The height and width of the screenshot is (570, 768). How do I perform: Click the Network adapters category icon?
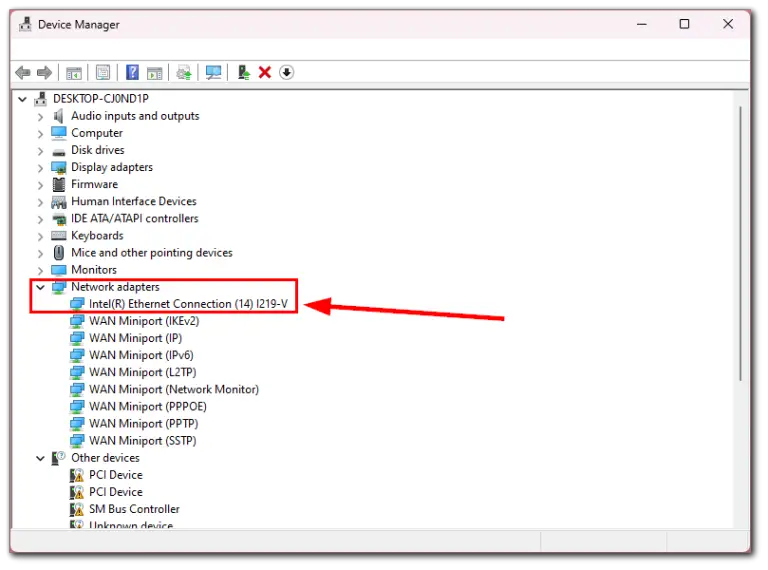click(x=59, y=287)
